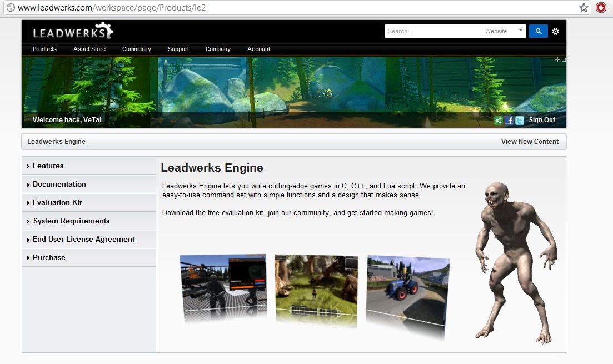Open the Products menu
The height and width of the screenshot is (364, 613).
(x=44, y=49)
